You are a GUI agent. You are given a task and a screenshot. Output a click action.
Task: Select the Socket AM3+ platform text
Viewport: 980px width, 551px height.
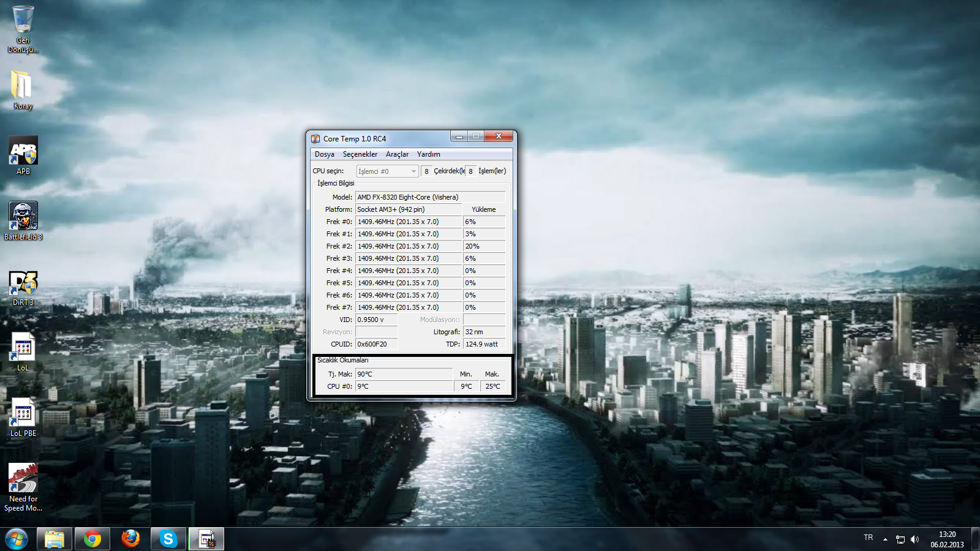408,209
